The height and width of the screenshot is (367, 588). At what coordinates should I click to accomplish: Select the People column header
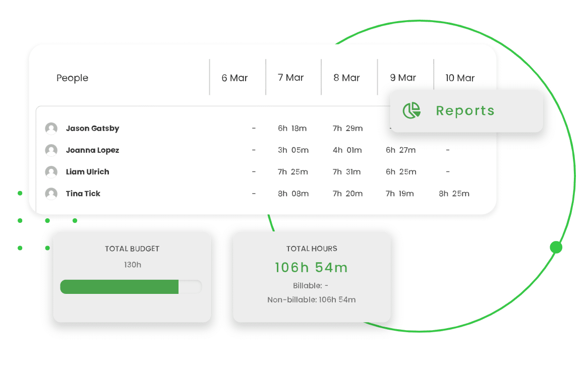[72, 78]
